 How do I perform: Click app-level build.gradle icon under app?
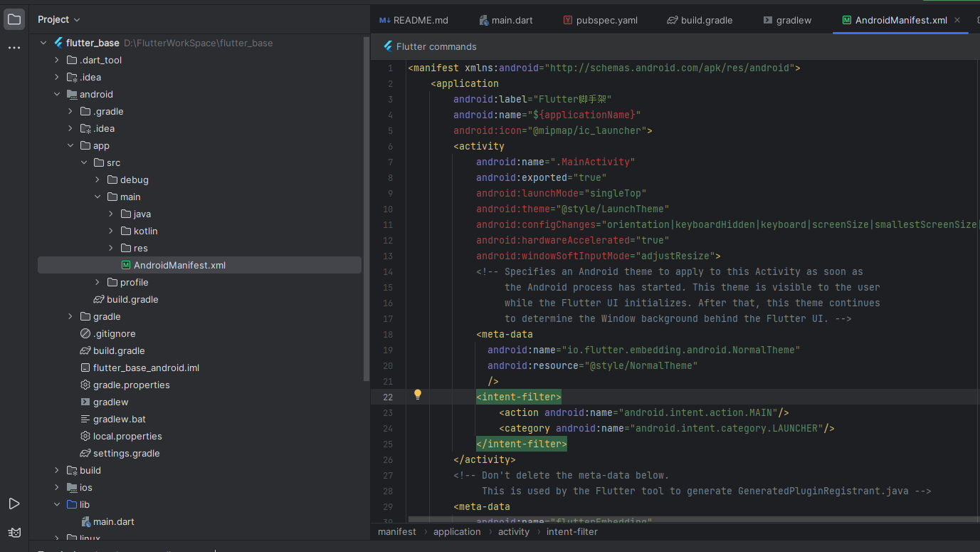tap(99, 299)
